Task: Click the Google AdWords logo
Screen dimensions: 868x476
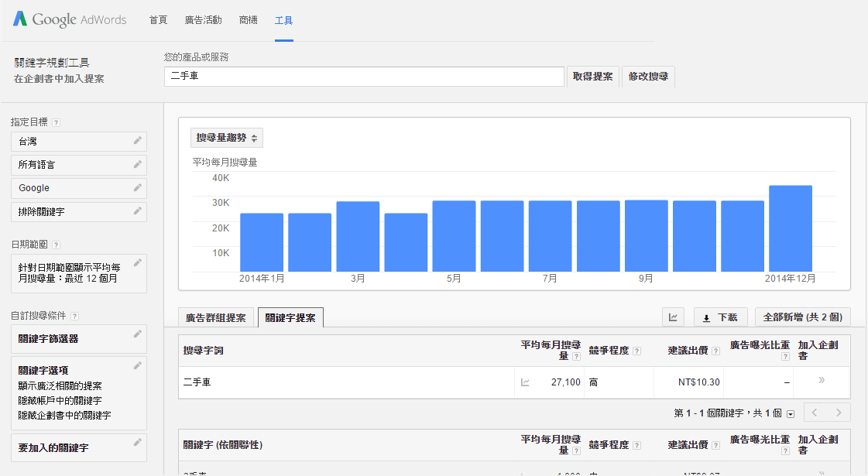Action: [x=70, y=19]
